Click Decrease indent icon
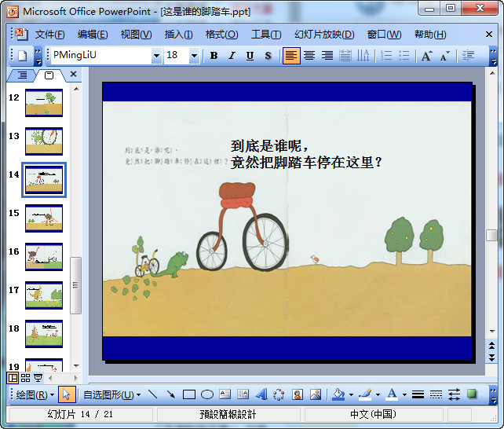The height and width of the screenshot is (429, 504). coord(468,56)
